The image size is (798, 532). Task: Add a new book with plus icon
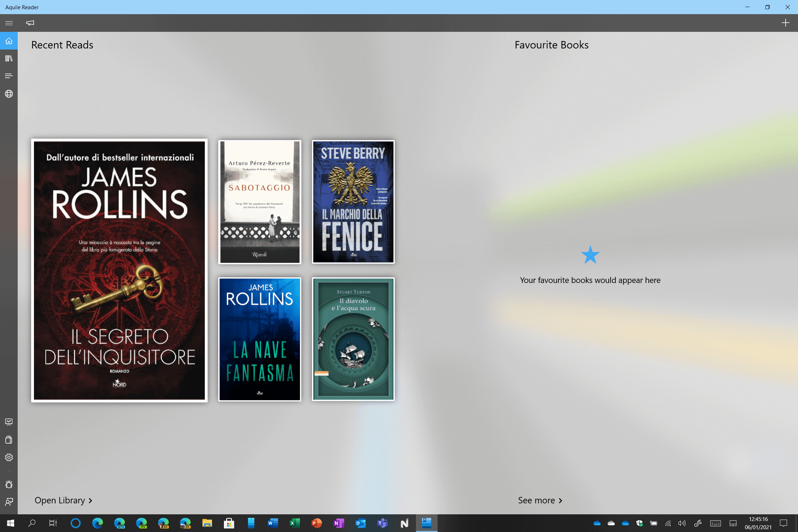click(x=785, y=23)
